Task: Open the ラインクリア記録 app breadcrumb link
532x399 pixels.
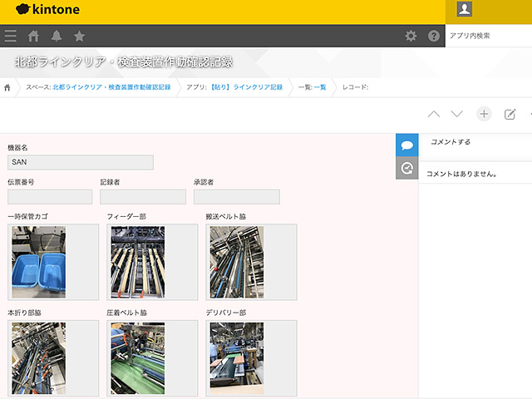Action: click(246, 86)
